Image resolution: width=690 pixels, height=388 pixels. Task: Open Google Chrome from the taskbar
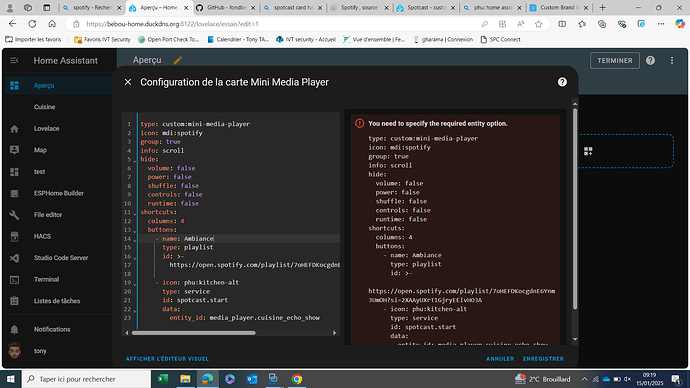pyautogui.click(x=297, y=379)
